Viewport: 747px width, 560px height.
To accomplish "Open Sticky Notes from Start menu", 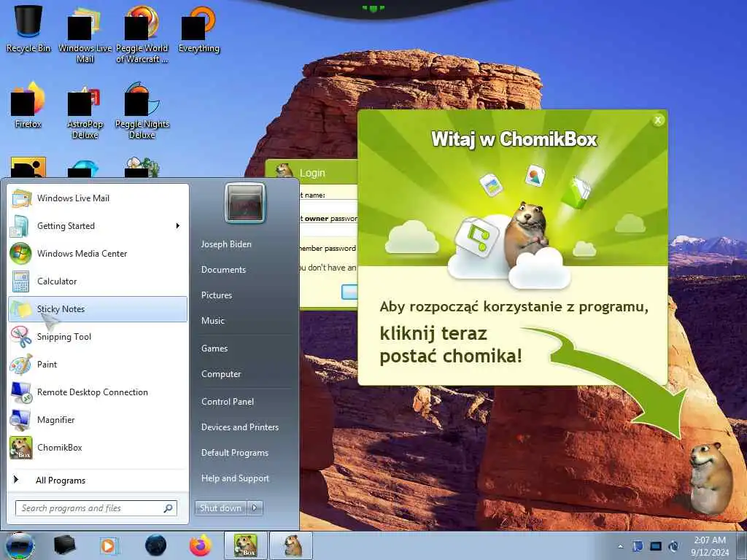I will pyautogui.click(x=98, y=309).
